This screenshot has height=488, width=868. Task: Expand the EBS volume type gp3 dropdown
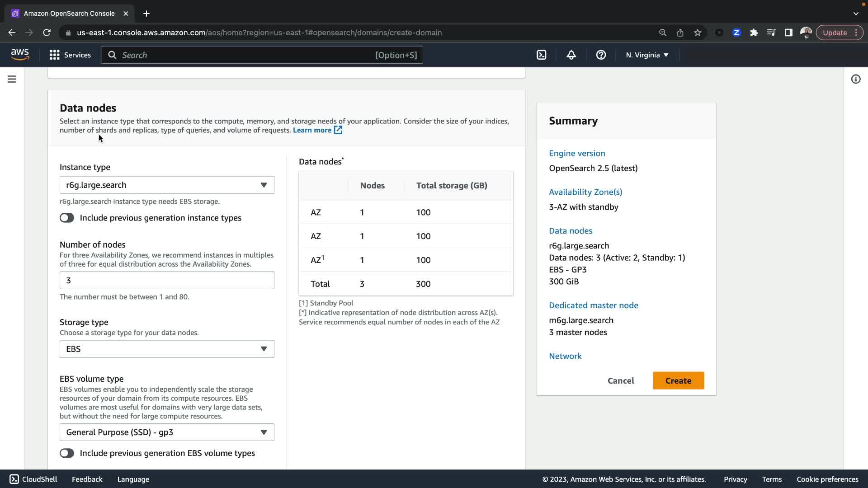tap(167, 432)
